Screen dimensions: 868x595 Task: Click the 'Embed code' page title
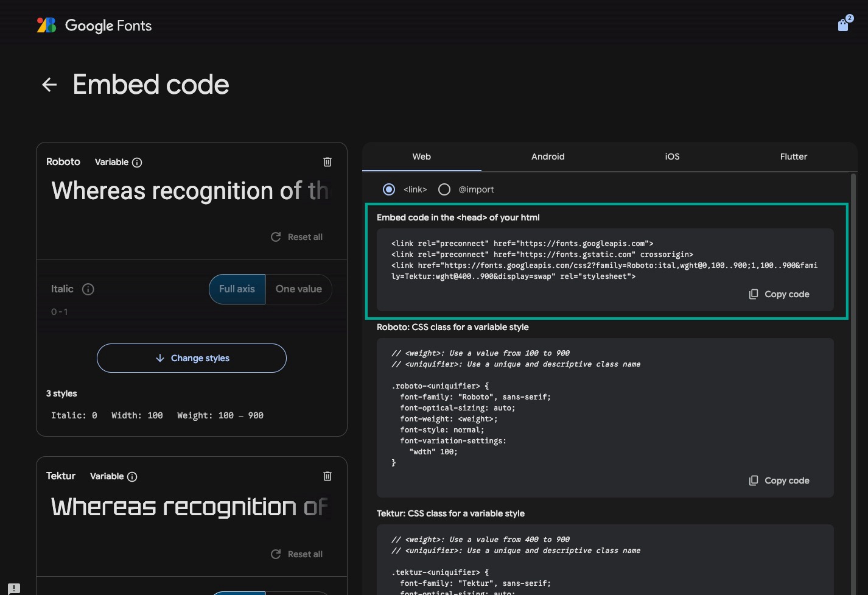[x=151, y=85]
